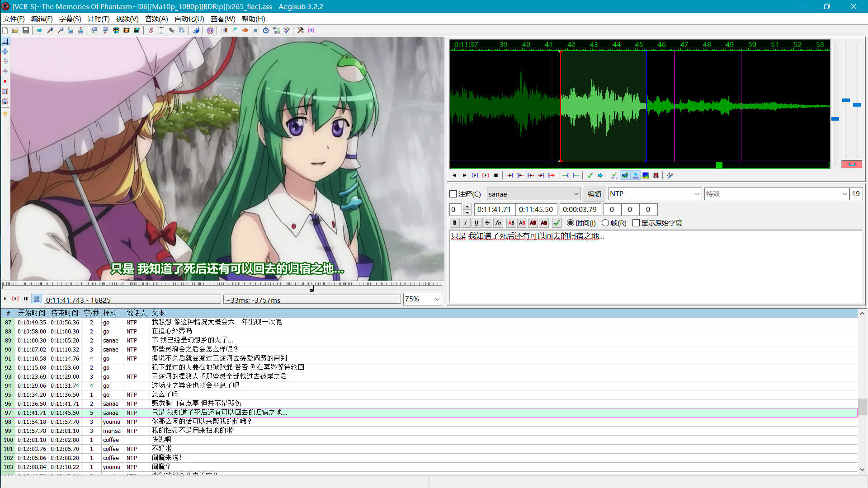
Task: Apply underline with the U button
Action: [476, 223]
